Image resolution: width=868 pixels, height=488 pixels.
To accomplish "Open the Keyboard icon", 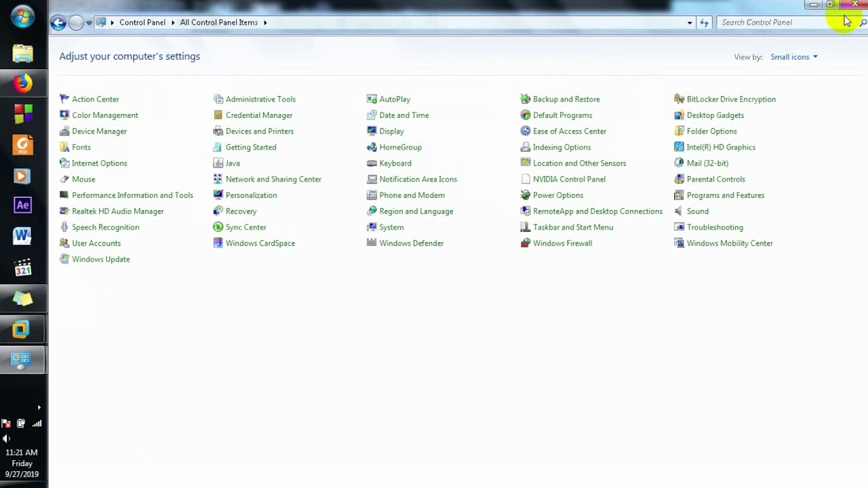I will pos(372,163).
